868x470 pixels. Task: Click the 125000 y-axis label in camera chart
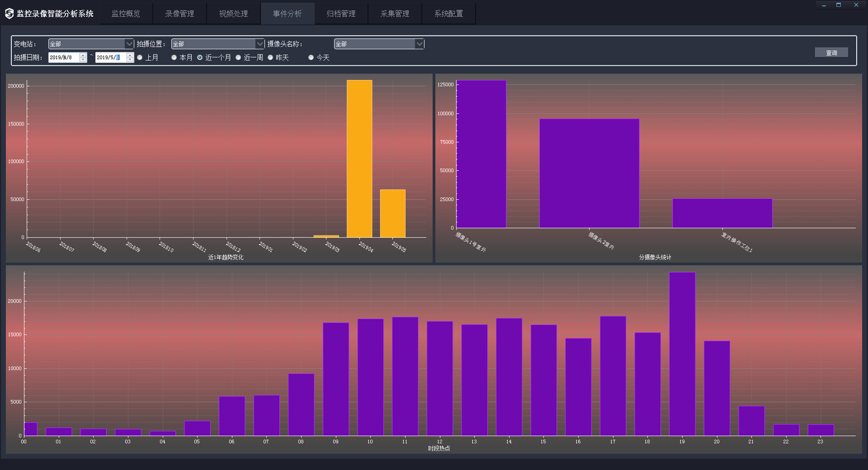tap(445, 84)
